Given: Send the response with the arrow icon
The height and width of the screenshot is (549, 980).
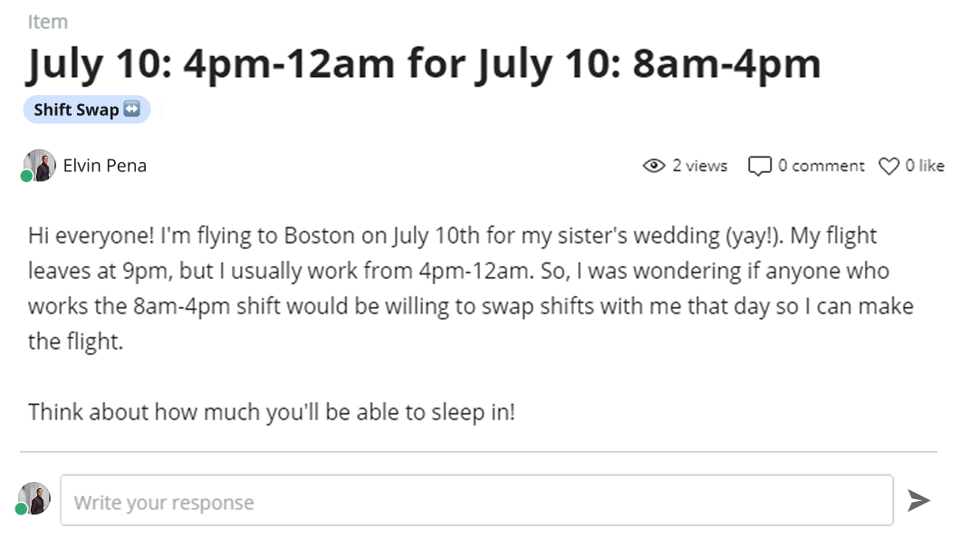Looking at the screenshot, I should 918,500.
